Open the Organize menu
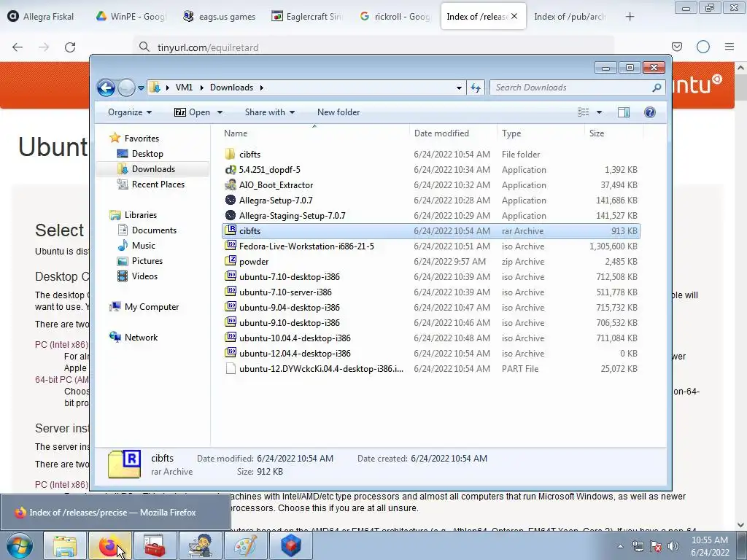This screenshot has height=560, width=747. 130,112
